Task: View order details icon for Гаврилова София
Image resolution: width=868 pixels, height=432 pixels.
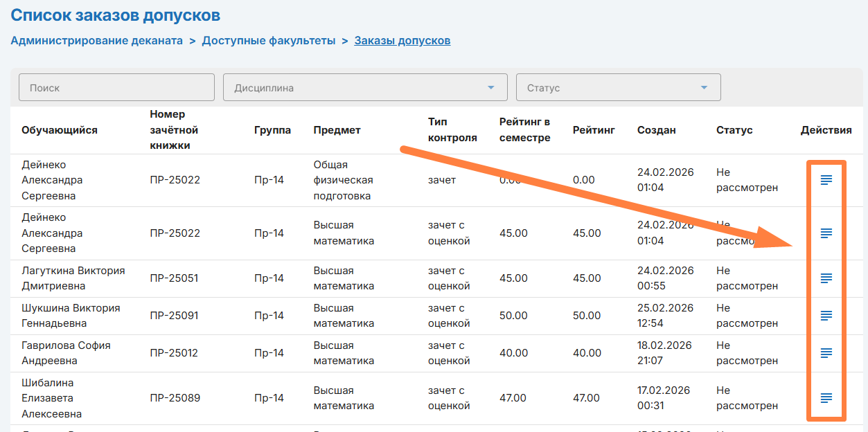Action: coord(826,353)
